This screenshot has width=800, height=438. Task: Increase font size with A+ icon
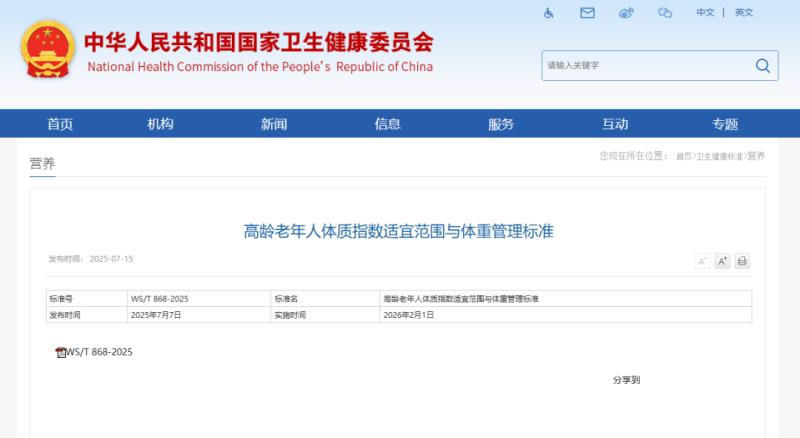tap(722, 261)
